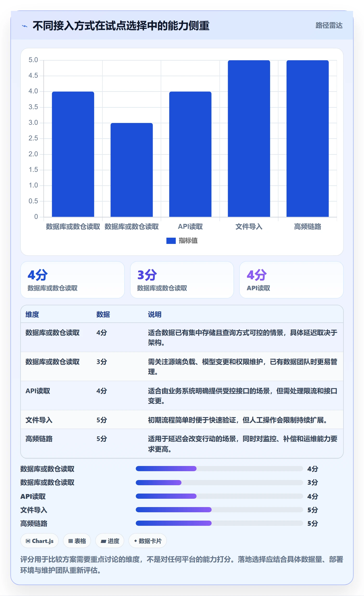This screenshot has width=364, height=596.
Task: Click the 文件导入 bar in the chart
Action: [249, 139]
